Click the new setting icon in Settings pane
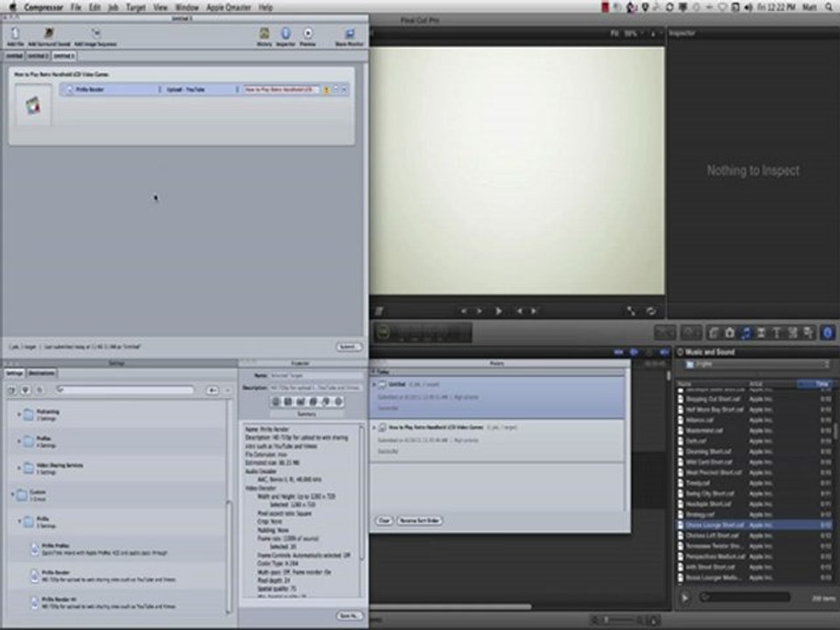The height and width of the screenshot is (630, 840). [x=213, y=390]
